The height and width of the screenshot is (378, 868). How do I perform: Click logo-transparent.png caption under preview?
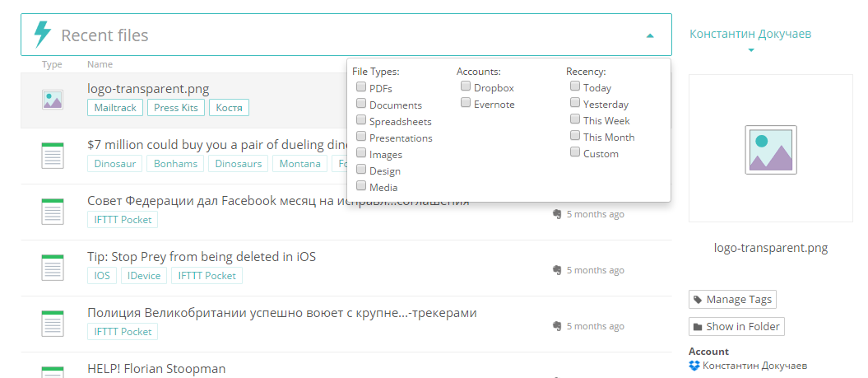(x=771, y=248)
